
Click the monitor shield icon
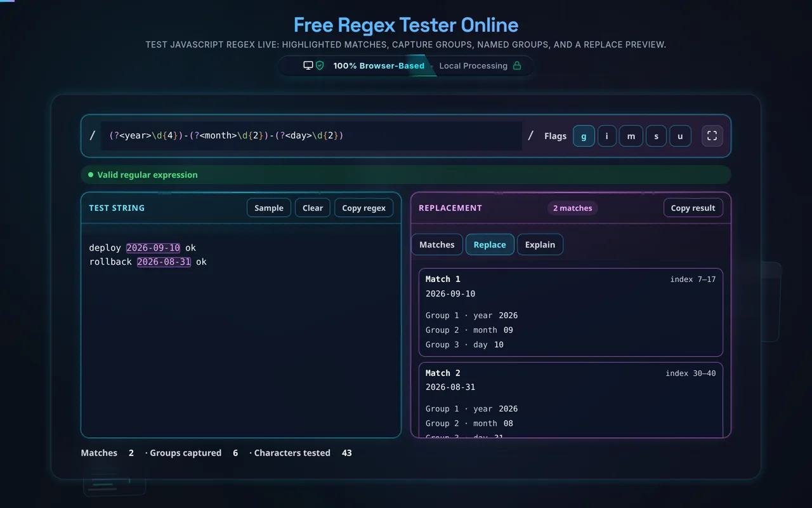(x=314, y=65)
